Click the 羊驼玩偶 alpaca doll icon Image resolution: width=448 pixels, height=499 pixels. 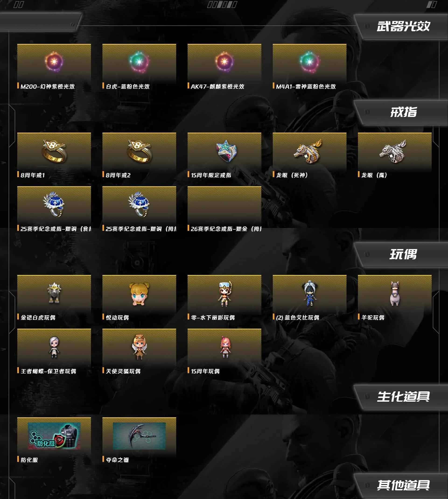pyautogui.click(x=395, y=294)
